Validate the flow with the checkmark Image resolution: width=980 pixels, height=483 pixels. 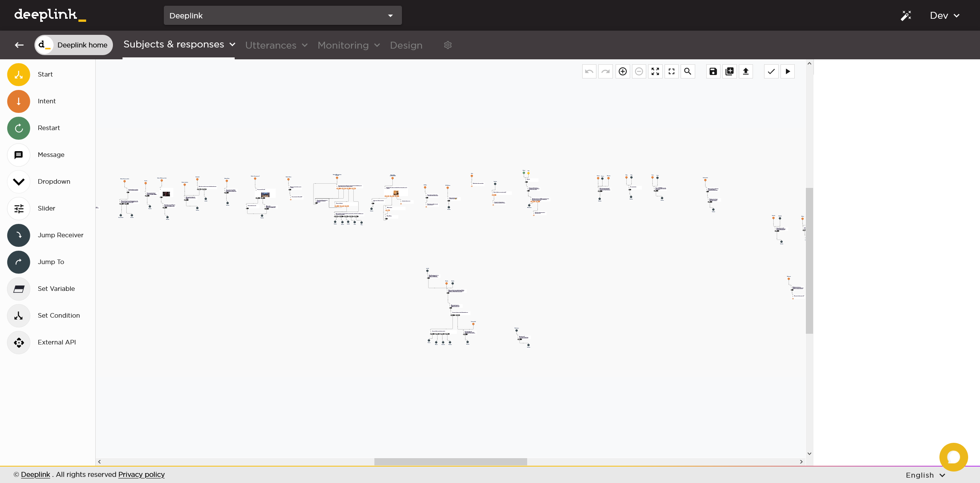771,71
